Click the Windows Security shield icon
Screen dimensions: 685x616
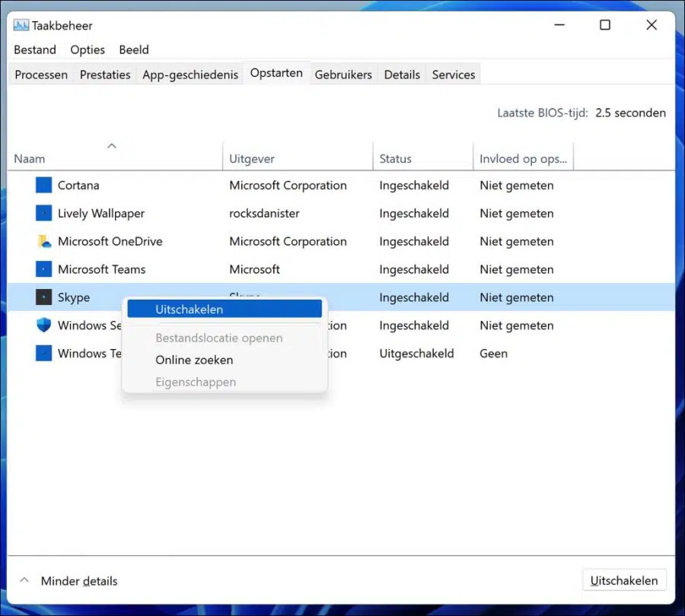43,325
